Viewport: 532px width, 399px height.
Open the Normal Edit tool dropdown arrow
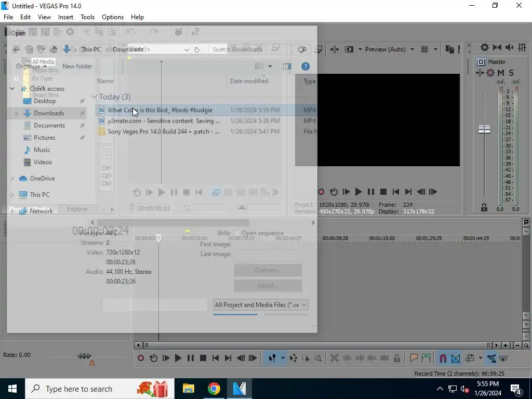click(282, 358)
